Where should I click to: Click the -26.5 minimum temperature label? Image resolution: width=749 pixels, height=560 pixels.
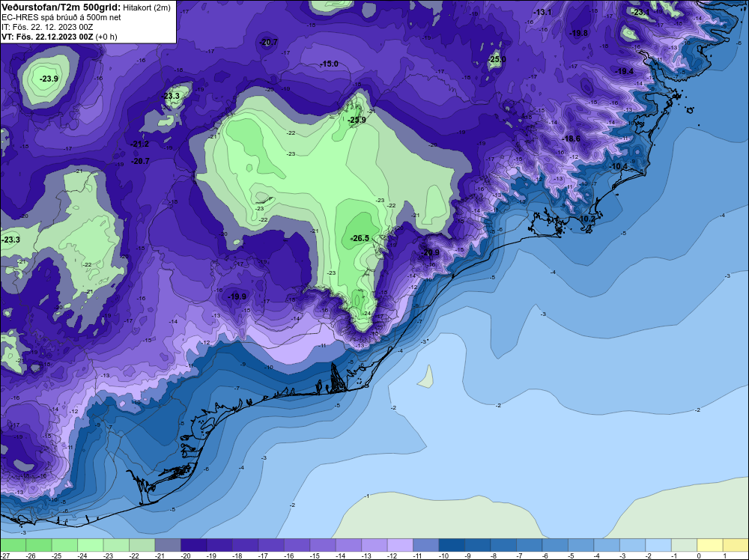[360, 238]
